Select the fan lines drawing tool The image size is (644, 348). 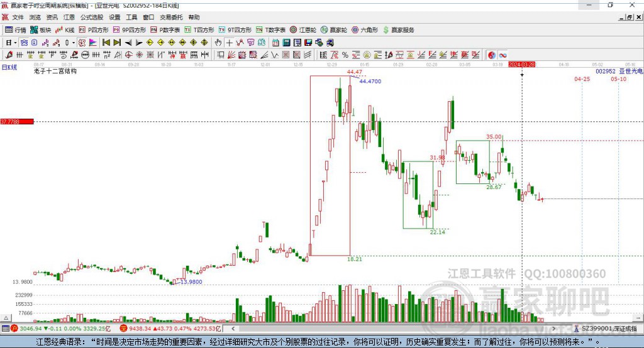coord(231,55)
